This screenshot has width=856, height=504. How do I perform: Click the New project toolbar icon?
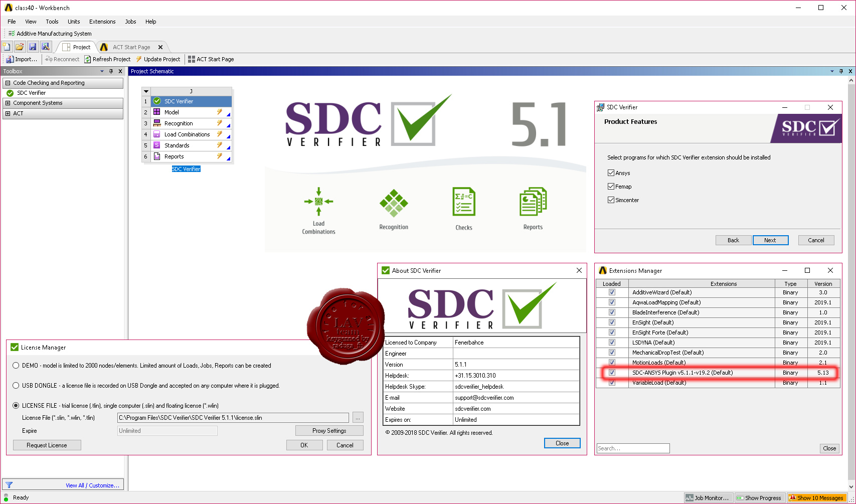7,47
